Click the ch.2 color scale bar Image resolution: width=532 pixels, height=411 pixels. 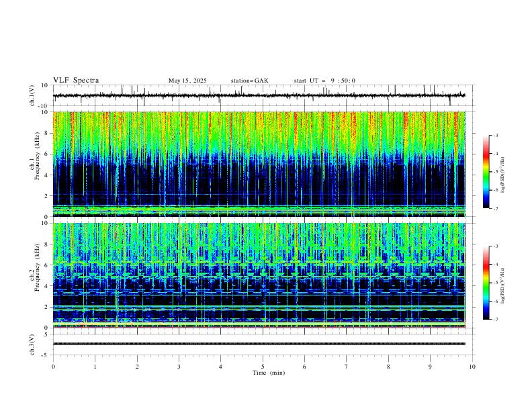coord(486,283)
